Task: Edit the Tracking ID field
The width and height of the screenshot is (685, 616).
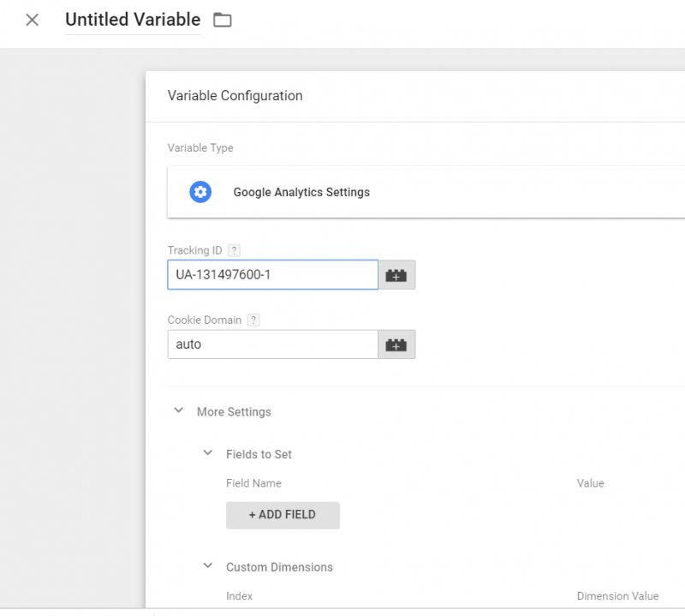Action: tap(272, 274)
